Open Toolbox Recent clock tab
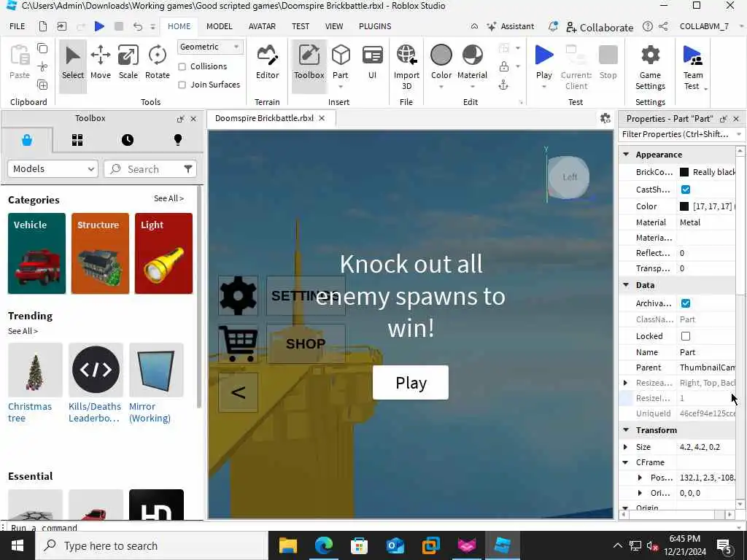Image resolution: width=747 pixels, height=560 pixels. point(127,140)
